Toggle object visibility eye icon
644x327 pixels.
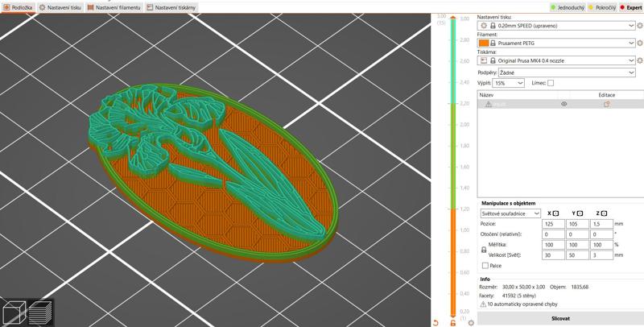564,105
